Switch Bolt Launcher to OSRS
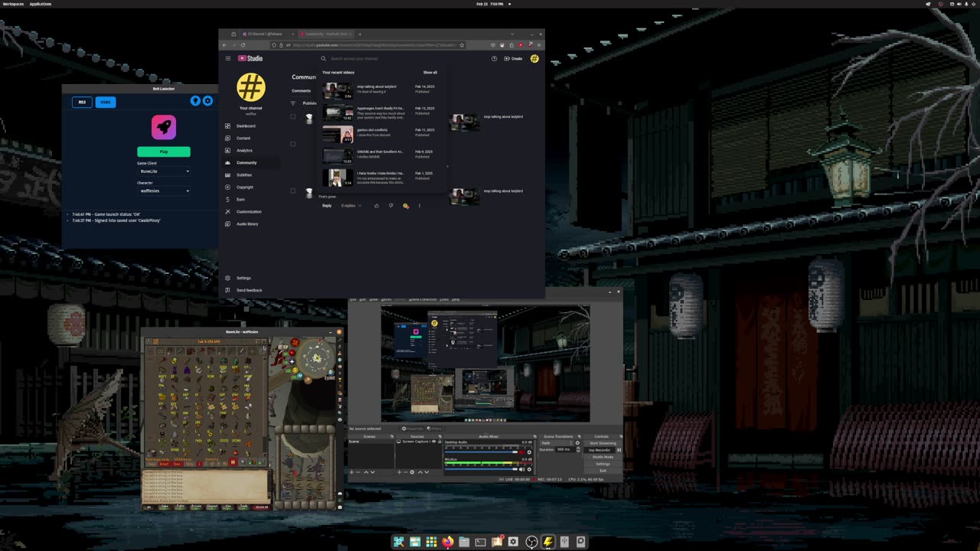Screen dimensions: 980x551 click(106, 102)
